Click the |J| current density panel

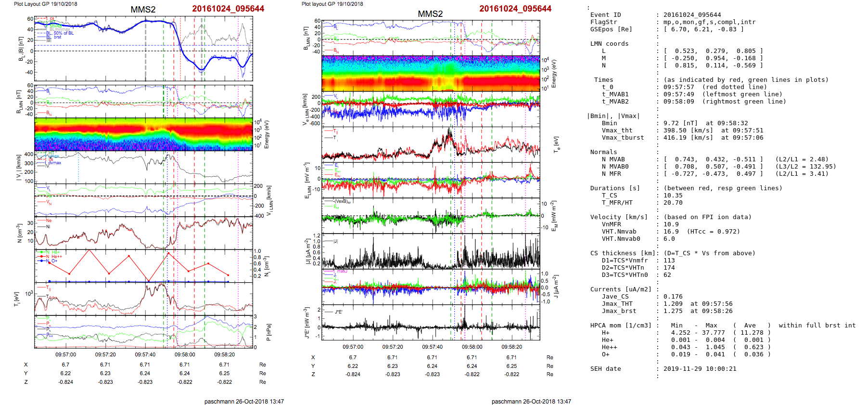tap(431, 251)
